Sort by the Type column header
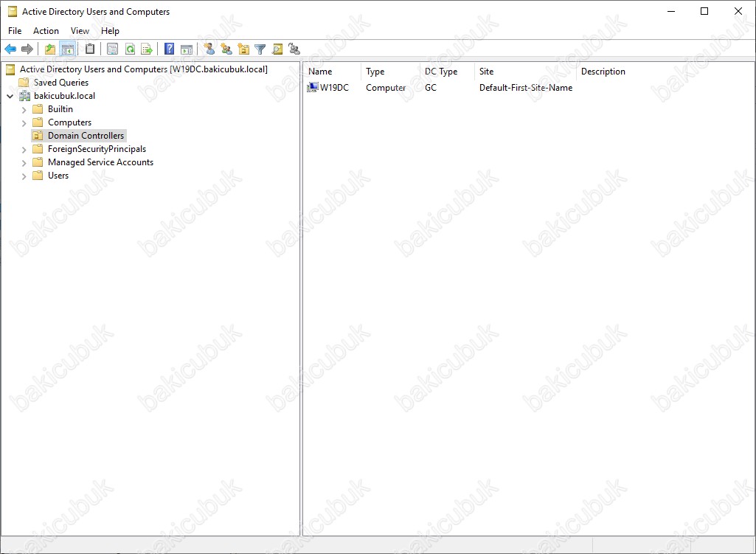The image size is (756, 554). (390, 72)
